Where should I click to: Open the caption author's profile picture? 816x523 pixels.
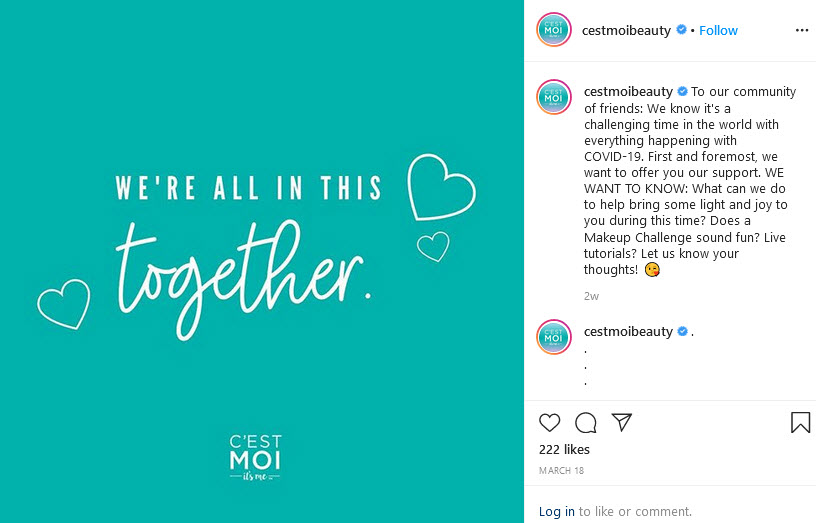point(554,97)
